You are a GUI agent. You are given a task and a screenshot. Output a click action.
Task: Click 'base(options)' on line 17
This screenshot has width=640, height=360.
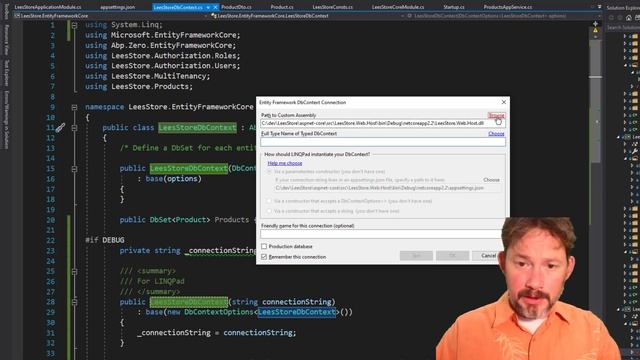point(173,179)
